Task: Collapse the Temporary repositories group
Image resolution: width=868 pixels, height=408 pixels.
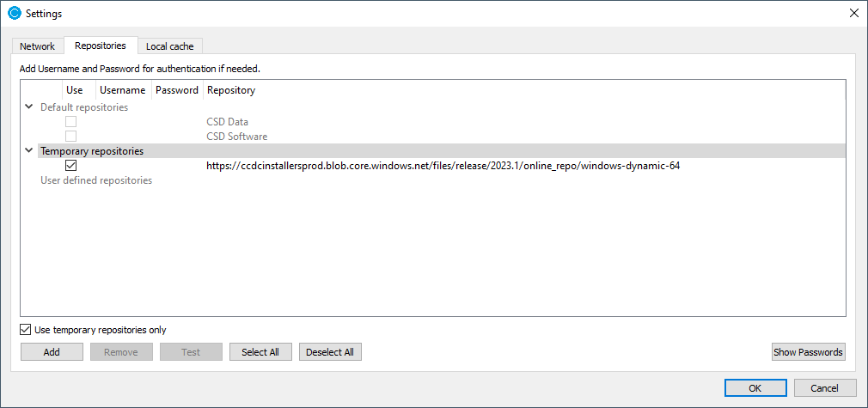Action: pos(29,151)
